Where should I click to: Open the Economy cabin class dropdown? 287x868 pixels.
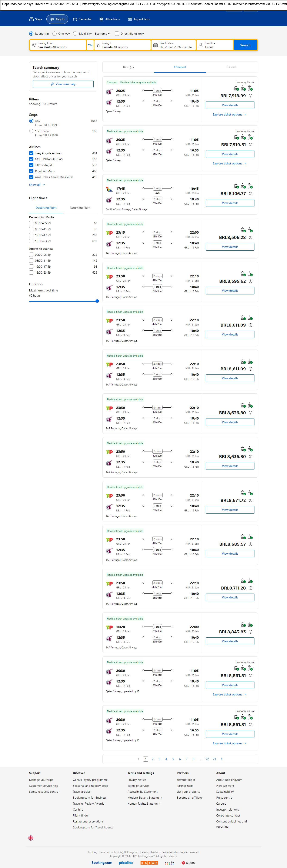pyautogui.click(x=102, y=34)
